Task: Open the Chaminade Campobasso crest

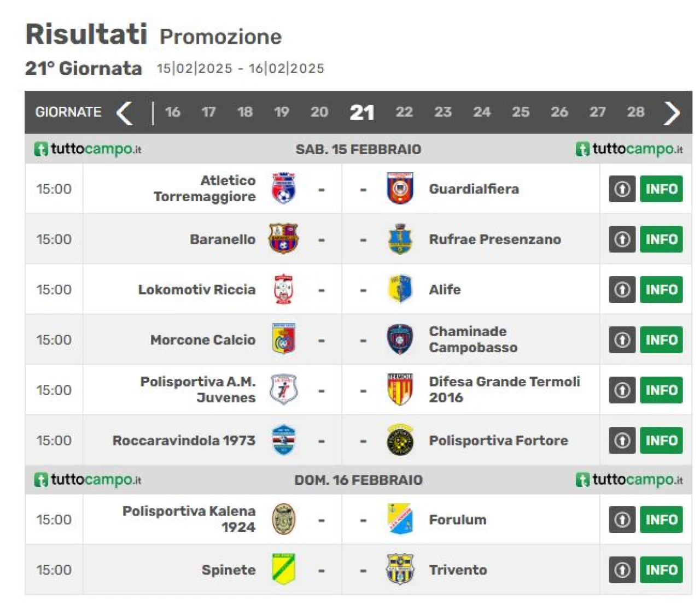Action: pos(400,339)
